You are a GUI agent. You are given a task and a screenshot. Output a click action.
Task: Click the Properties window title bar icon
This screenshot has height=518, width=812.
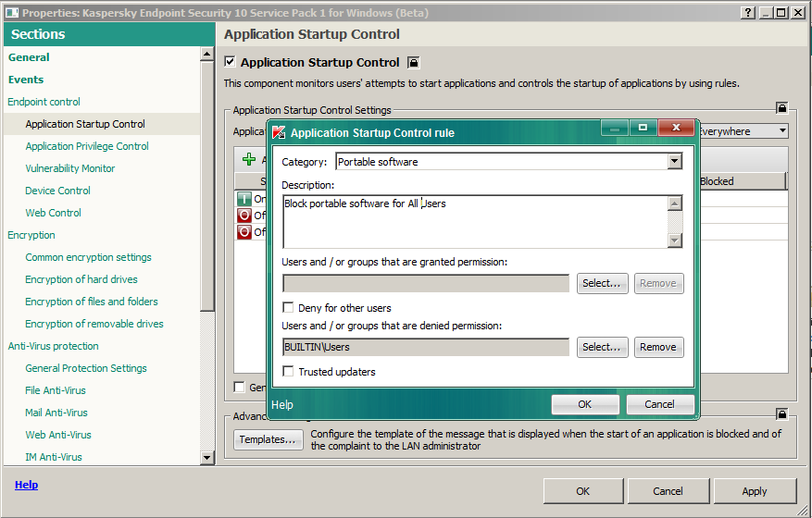[12, 13]
